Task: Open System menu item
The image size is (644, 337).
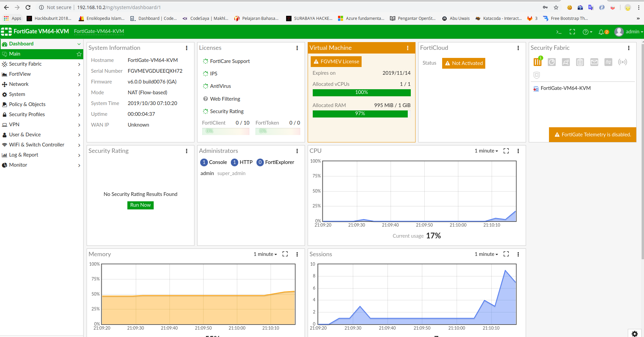Action: point(41,94)
